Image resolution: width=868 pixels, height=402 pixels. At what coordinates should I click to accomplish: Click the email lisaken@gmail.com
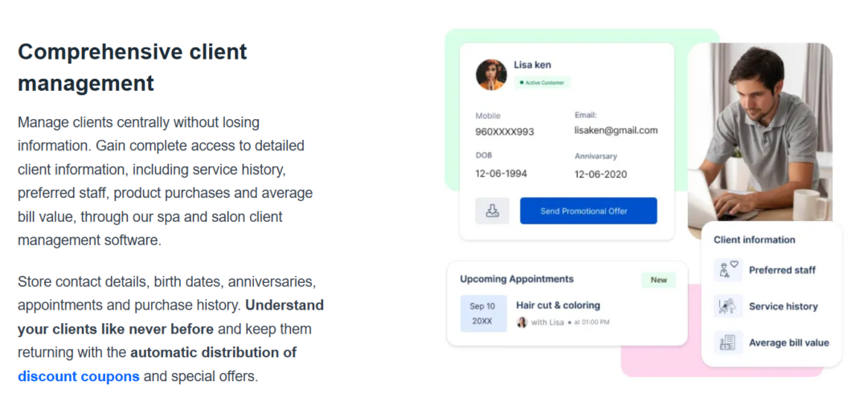[616, 130]
